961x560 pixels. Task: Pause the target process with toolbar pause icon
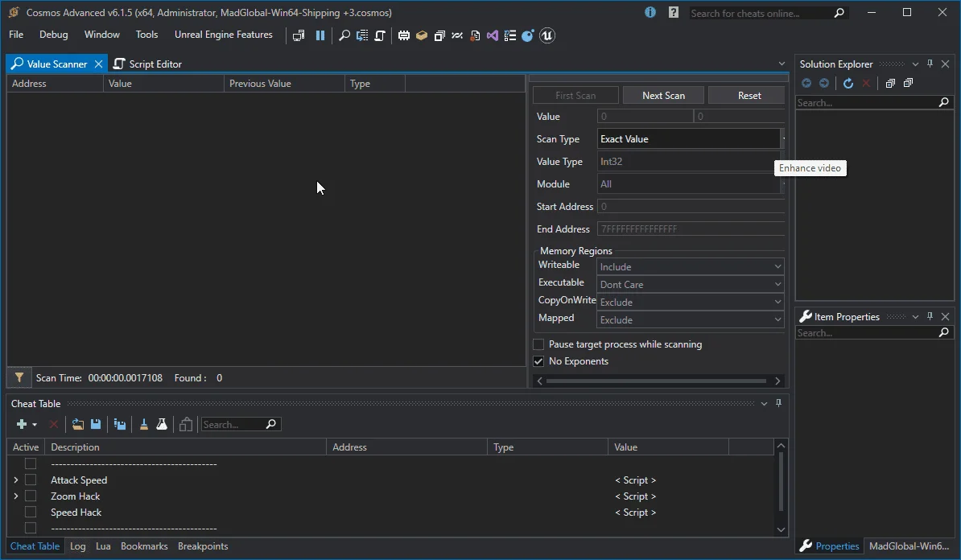click(320, 35)
